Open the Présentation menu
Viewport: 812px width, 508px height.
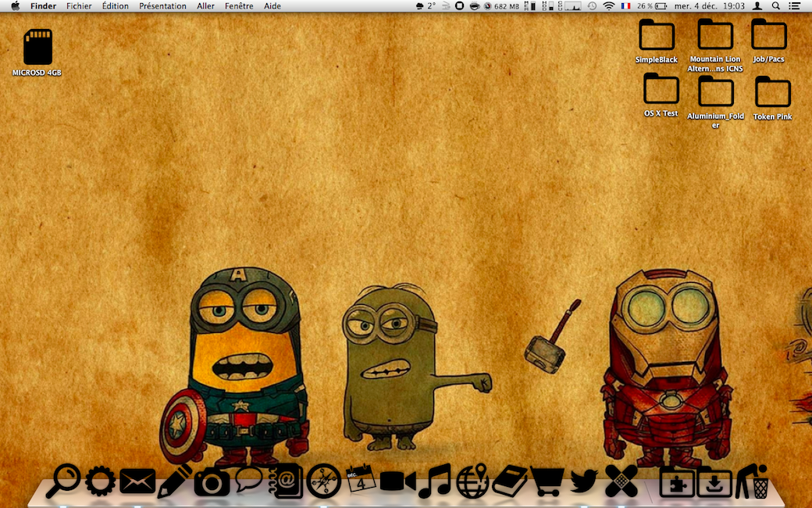[x=162, y=5]
